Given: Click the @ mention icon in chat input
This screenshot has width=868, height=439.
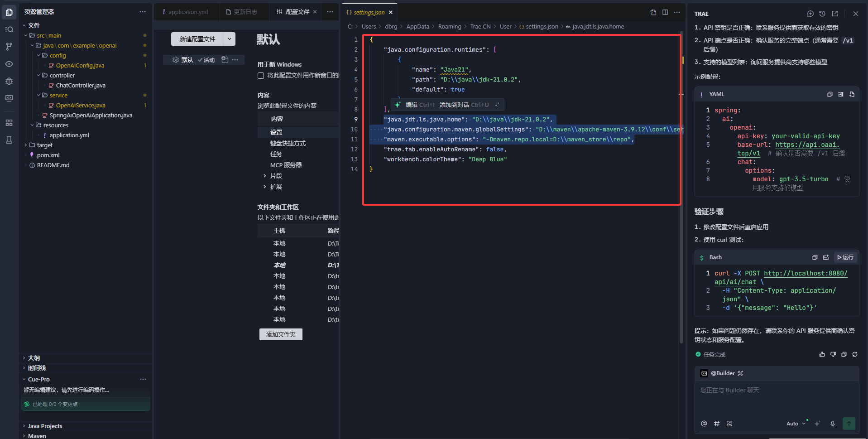Looking at the screenshot, I should point(704,424).
